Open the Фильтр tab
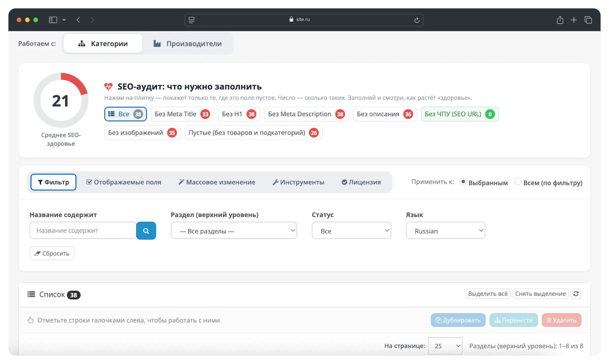 coord(53,182)
